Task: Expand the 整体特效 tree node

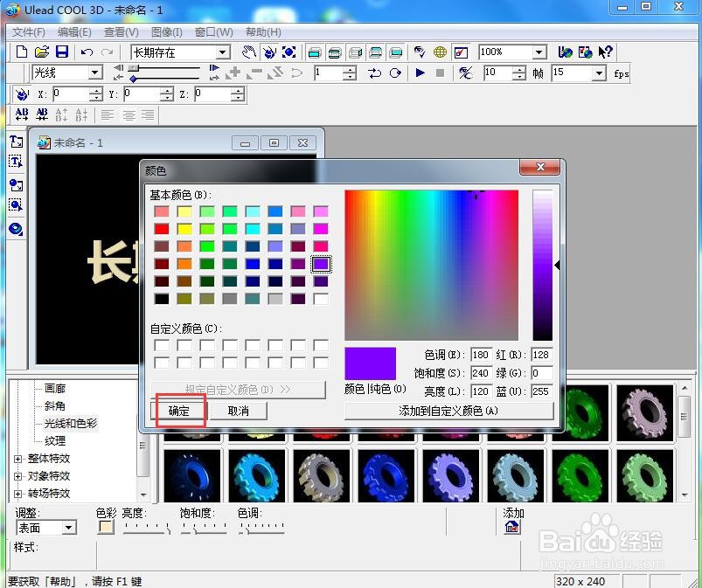Action: point(17,459)
